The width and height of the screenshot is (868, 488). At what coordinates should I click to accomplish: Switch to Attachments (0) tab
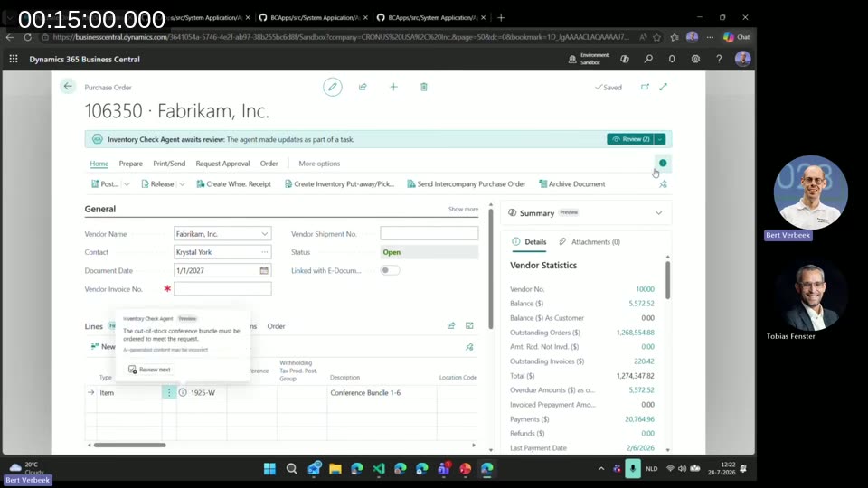coord(590,242)
